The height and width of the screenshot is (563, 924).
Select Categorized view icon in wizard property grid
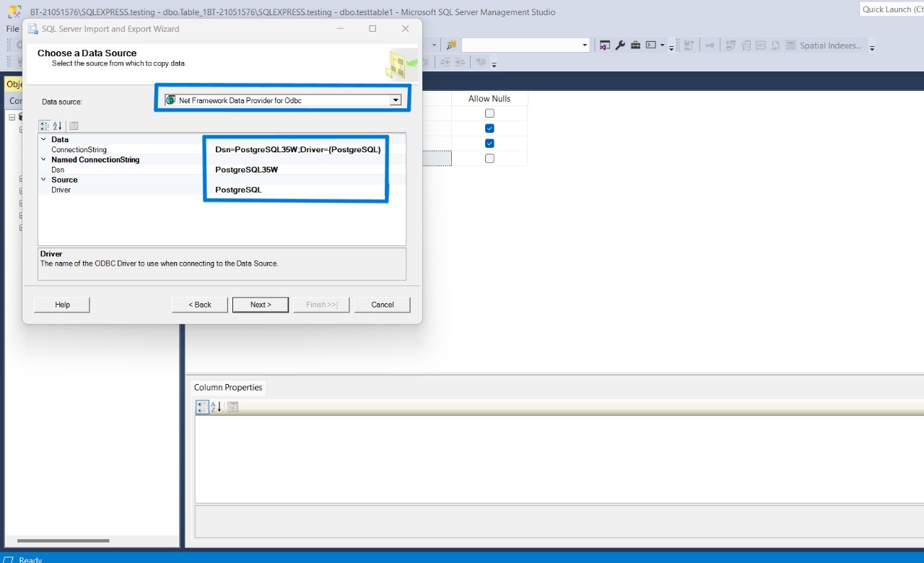(x=44, y=126)
